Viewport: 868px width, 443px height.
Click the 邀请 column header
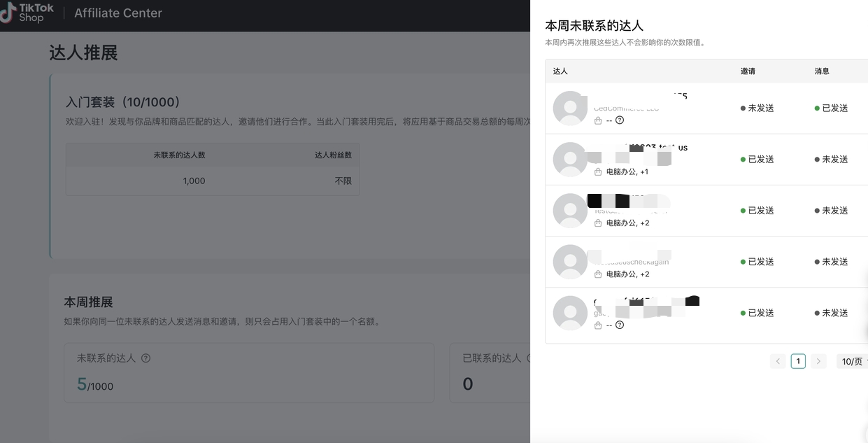[x=748, y=71]
